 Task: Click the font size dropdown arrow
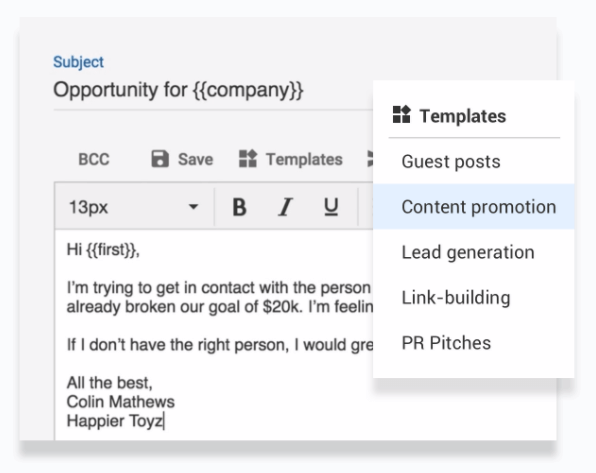tap(193, 207)
